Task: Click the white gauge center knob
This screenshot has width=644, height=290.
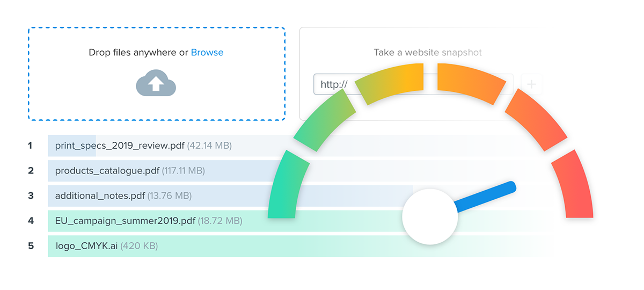Action: click(x=430, y=216)
